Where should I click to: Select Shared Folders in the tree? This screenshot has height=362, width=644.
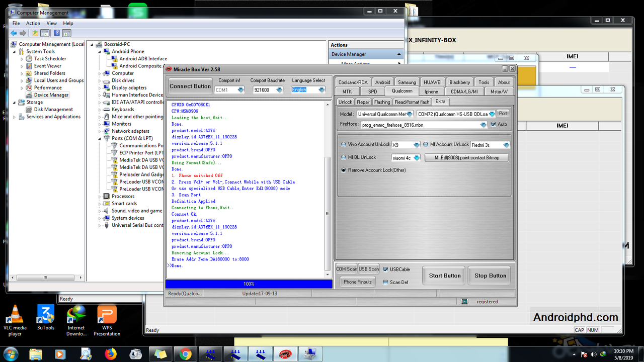pos(49,73)
